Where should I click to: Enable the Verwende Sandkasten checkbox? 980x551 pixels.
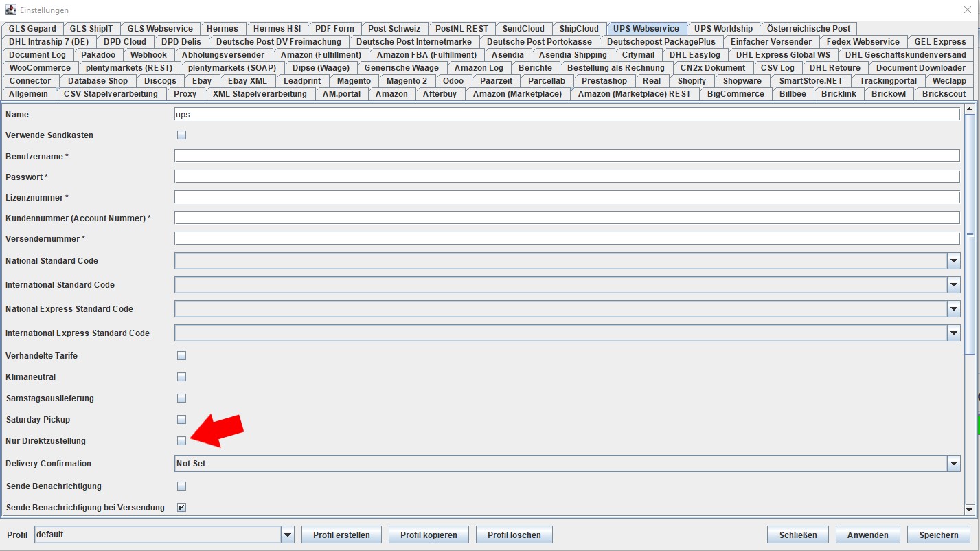(x=182, y=135)
